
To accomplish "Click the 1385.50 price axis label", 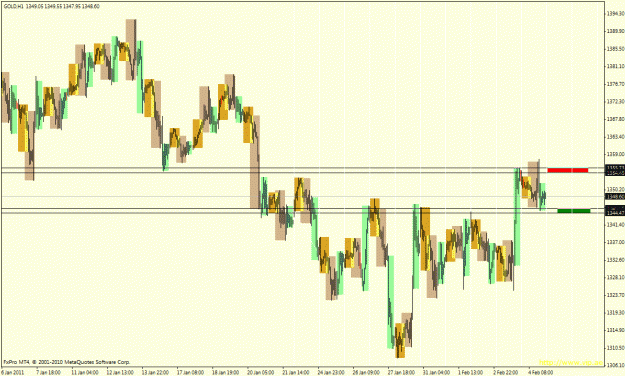I will pyautogui.click(x=616, y=49).
